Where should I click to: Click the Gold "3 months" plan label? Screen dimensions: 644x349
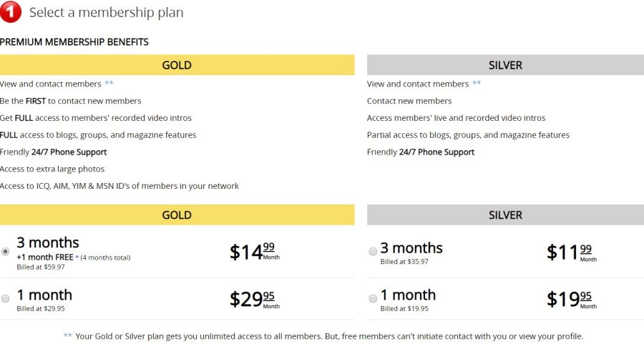coord(48,242)
